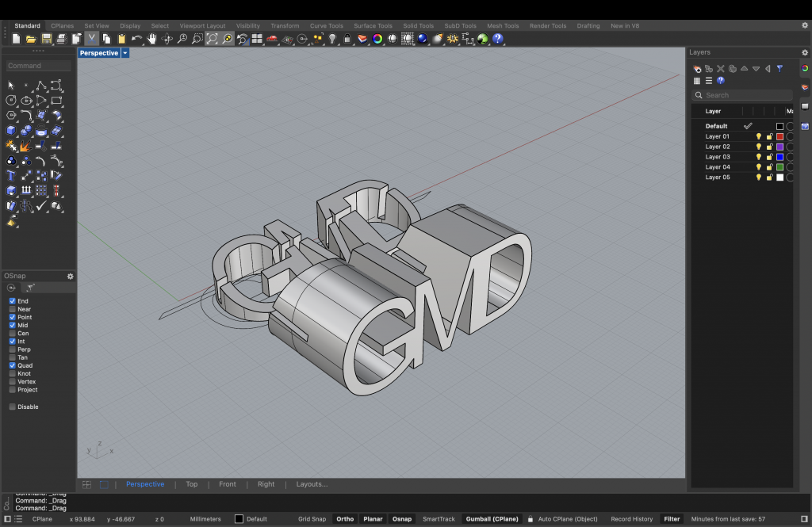Select the Pan hand tool

[151, 39]
